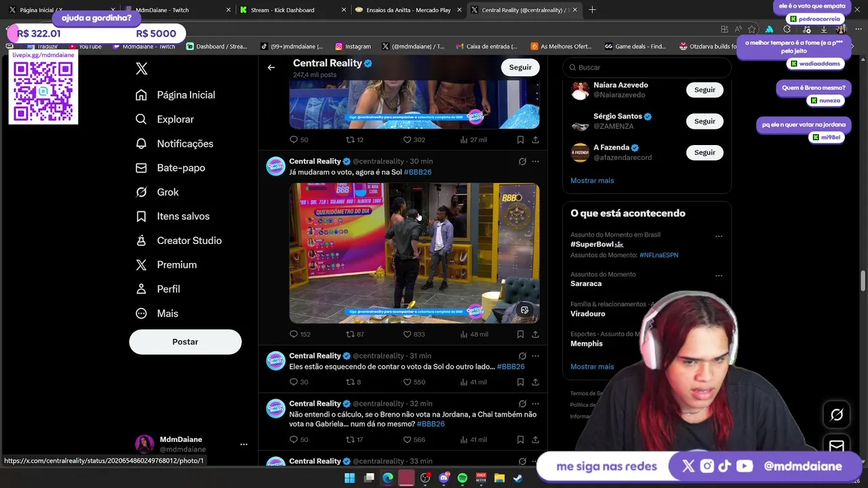Open Creator Studio
This screenshot has width=868, height=488.
pos(178,241)
